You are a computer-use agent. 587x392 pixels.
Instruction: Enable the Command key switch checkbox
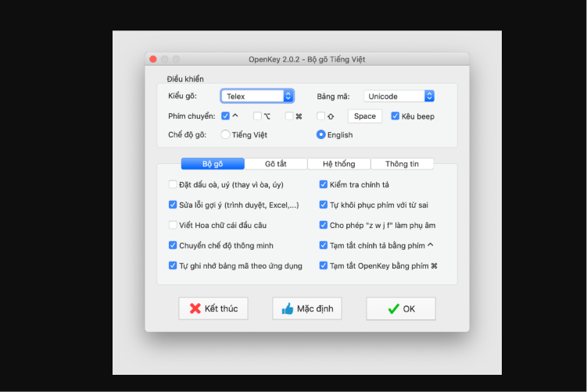point(289,116)
